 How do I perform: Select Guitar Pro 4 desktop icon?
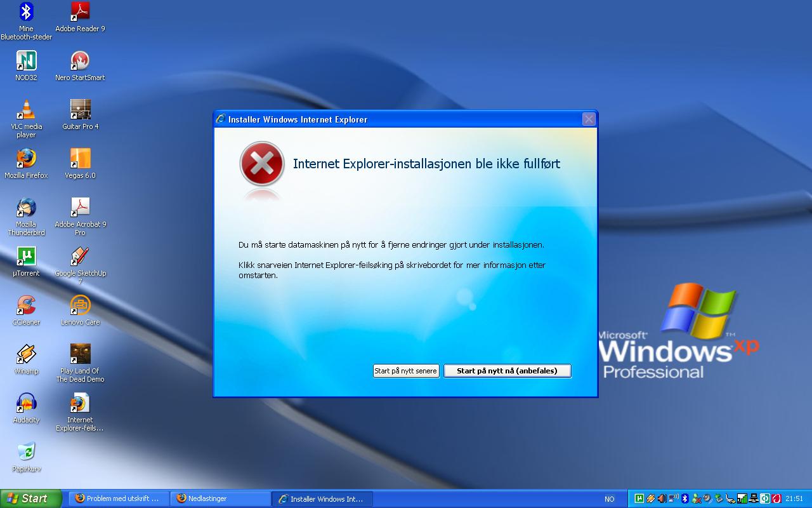pyautogui.click(x=80, y=115)
